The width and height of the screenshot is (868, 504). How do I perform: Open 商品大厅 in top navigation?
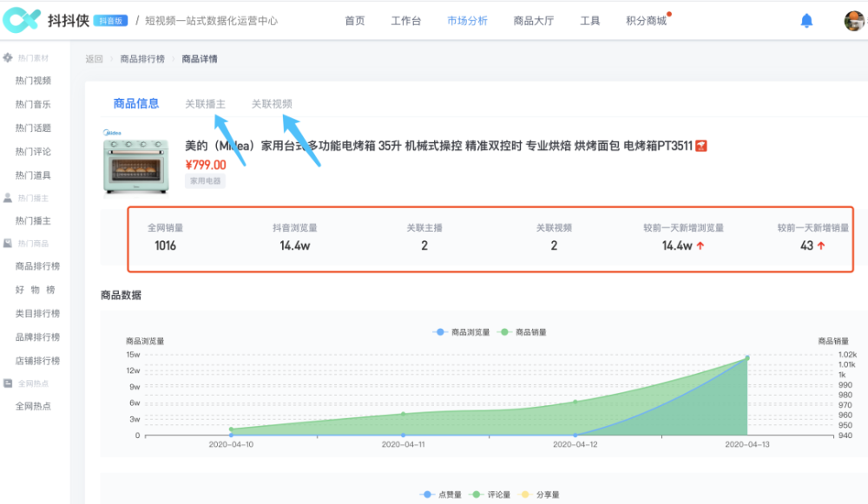[x=534, y=21]
